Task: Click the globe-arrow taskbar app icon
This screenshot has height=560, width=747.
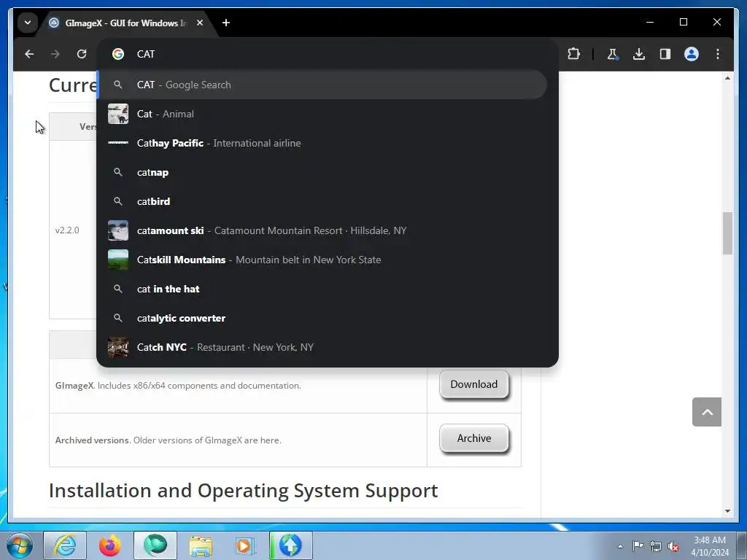Action: pos(291,545)
